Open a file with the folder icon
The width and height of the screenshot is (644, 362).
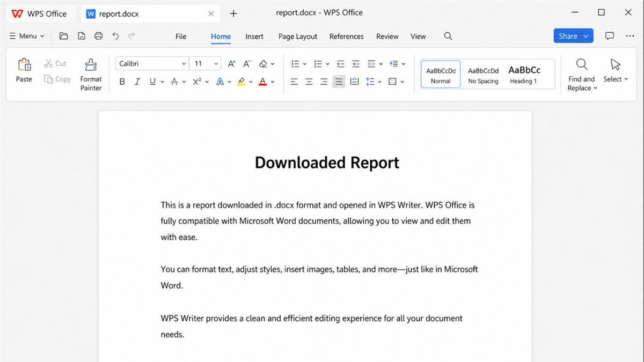63,36
